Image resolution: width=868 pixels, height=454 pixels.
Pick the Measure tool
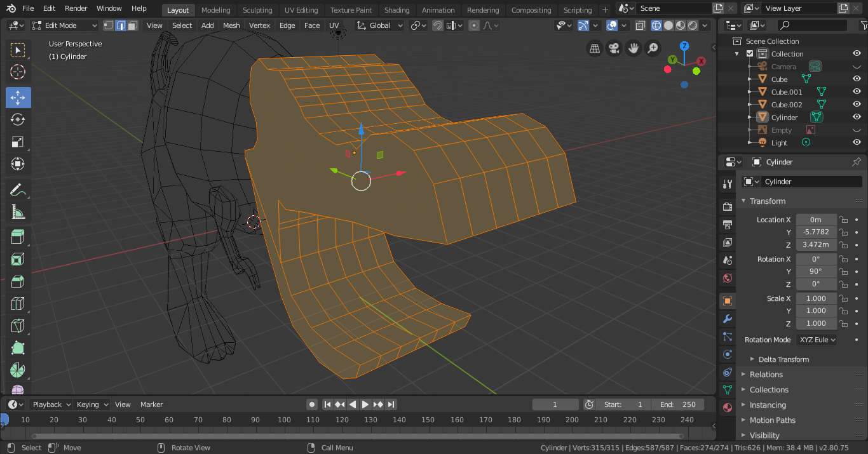point(18,212)
